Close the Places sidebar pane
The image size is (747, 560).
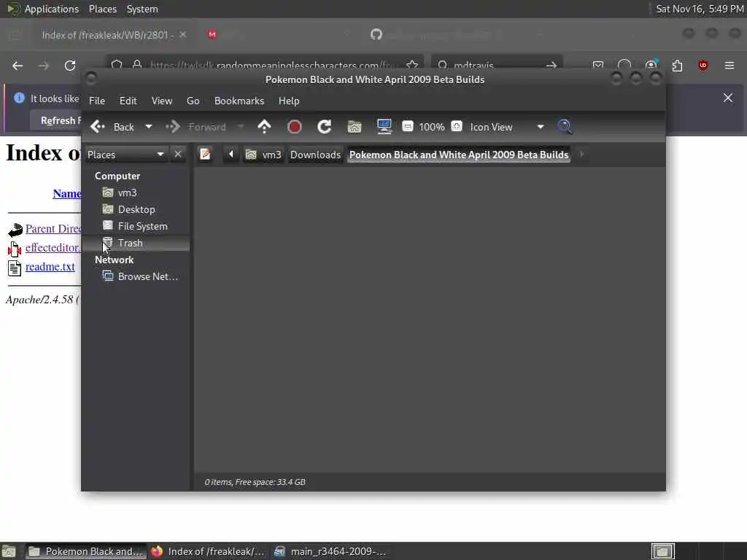tap(178, 155)
